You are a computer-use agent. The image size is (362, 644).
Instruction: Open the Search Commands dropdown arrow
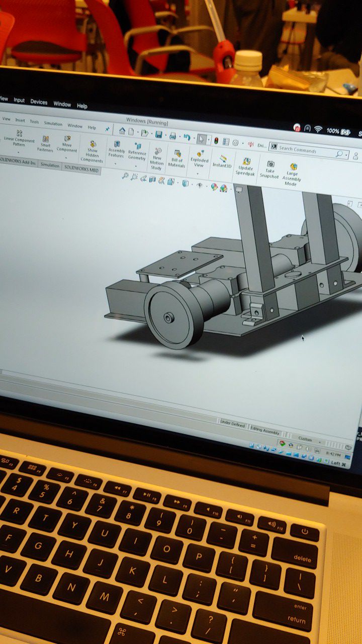346,154
